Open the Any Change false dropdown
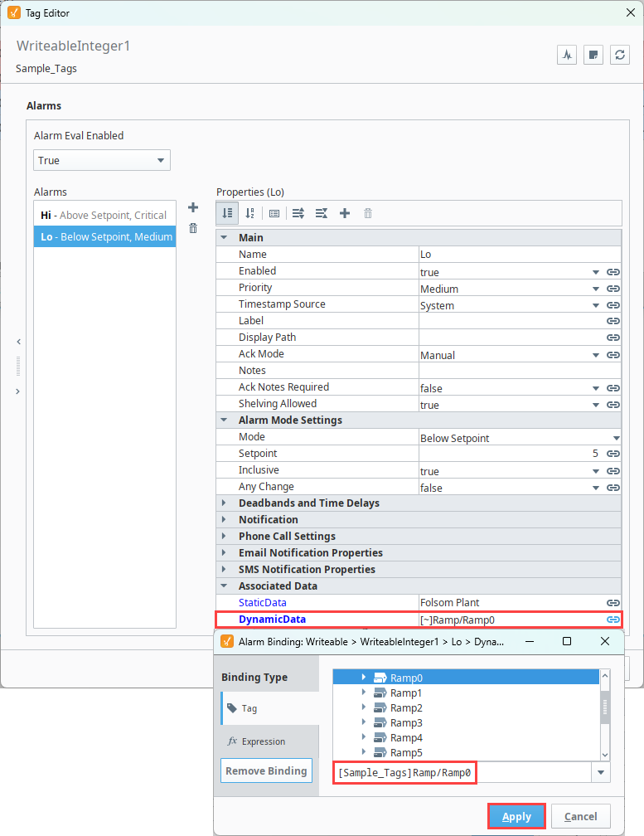Screen dimensions: 644x836 [596, 488]
